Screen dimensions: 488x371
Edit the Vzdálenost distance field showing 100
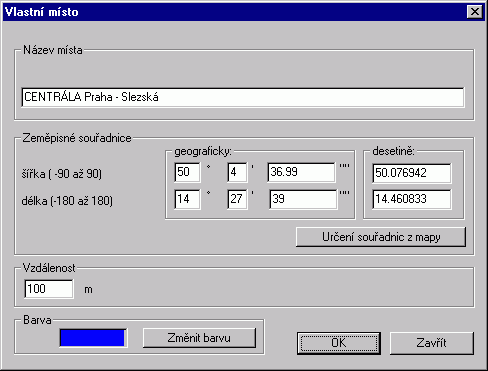coord(49,289)
